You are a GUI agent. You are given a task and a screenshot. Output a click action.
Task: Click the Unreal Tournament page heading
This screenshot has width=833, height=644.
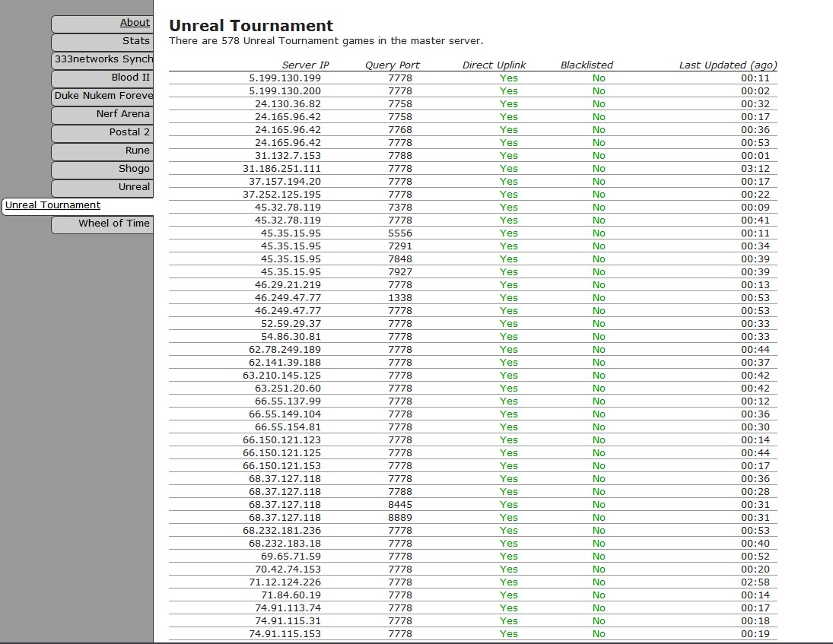click(251, 26)
